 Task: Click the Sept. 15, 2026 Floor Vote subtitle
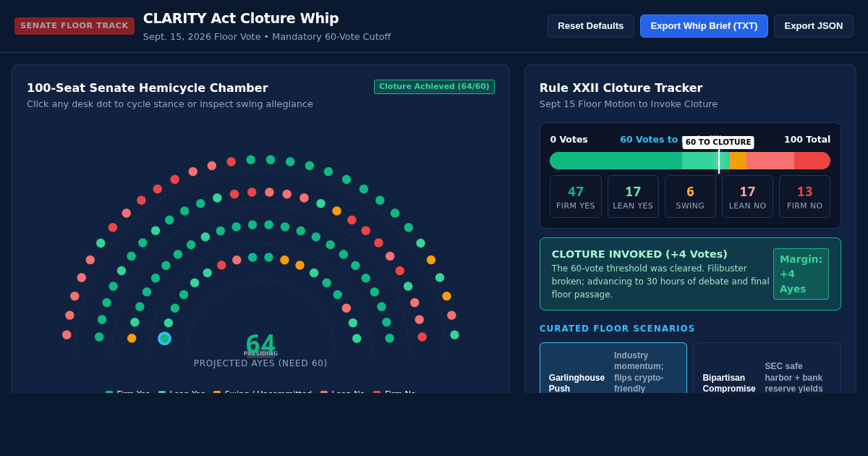click(x=267, y=37)
